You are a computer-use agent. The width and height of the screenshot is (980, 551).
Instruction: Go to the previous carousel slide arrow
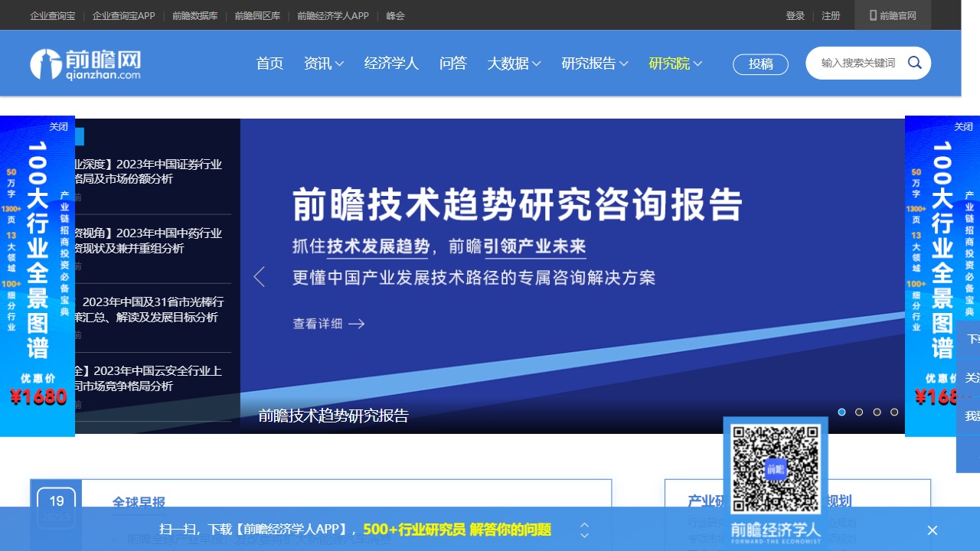click(x=259, y=276)
